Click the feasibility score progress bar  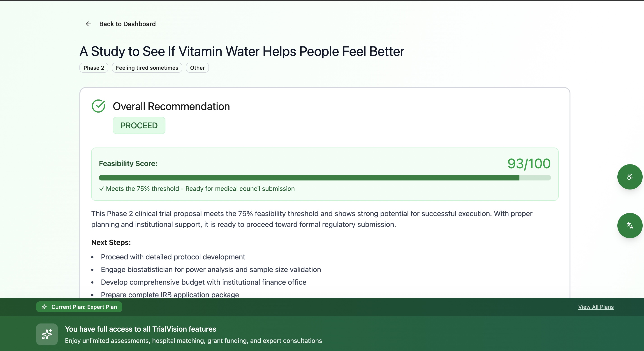pos(324,178)
